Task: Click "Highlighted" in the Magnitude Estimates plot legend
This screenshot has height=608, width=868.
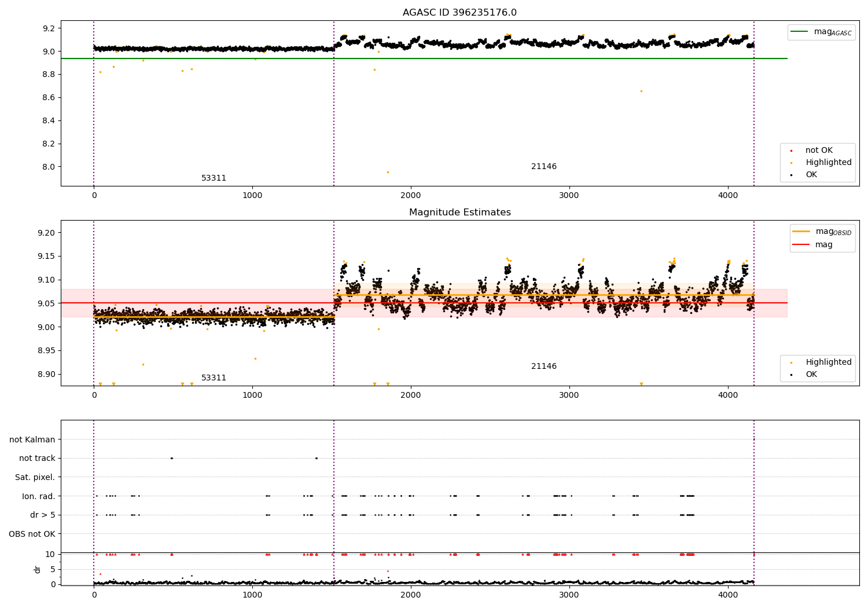Action: (x=829, y=362)
